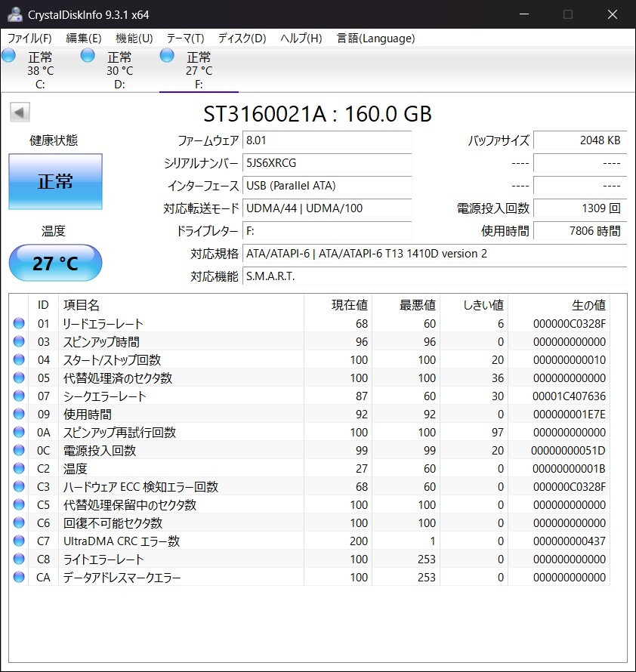Click the ID column header

[43, 305]
